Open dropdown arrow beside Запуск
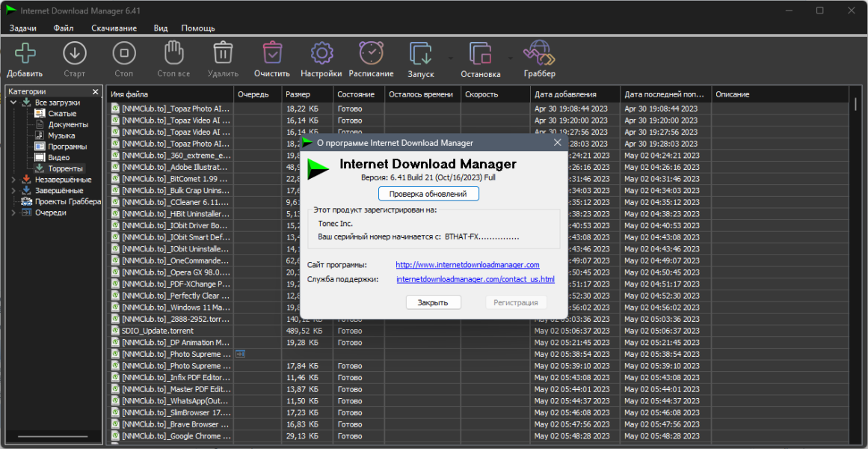 click(x=451, y=58)
